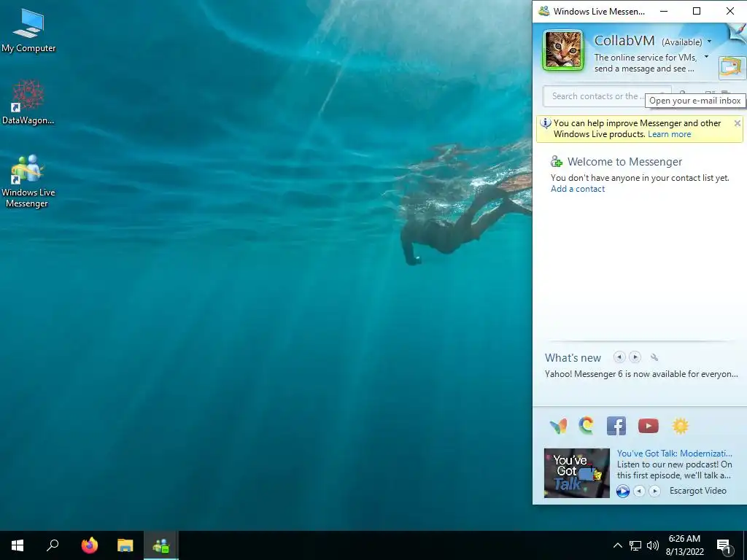Click the paintbrush scene corner icon
The image size is (747, 560).
pos(738,32)
